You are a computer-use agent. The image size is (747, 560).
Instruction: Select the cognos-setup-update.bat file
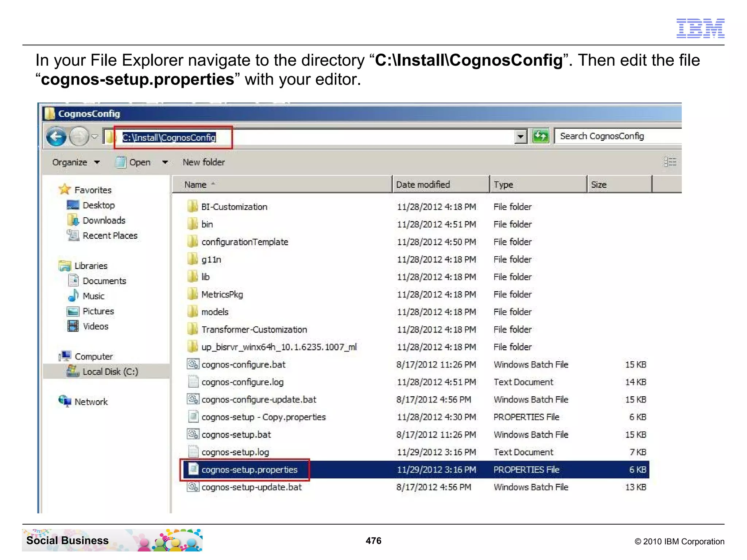252,487
